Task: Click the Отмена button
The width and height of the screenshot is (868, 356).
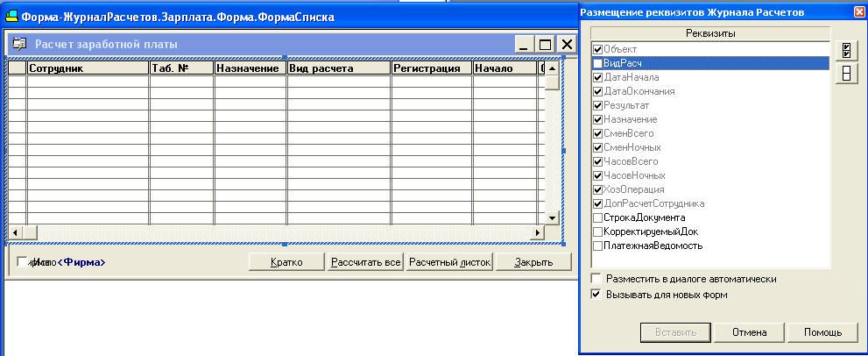Action: click(x=749, y=332)
